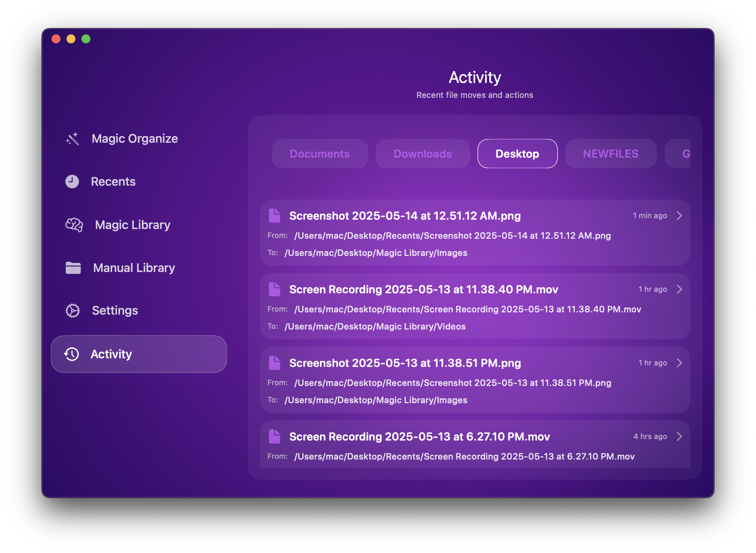Viewport: 756px width, 553px height.
Task: Expand chevron on the 4 hrs ago entry
Action: (x=679, y=436)
